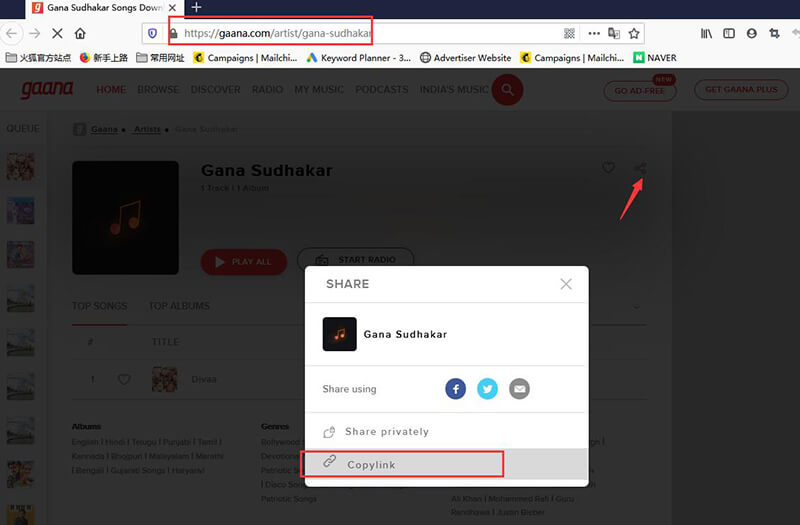Share via the Twitter icon
This screenshot has height=525, width=800.
click(x=487, y=389)
